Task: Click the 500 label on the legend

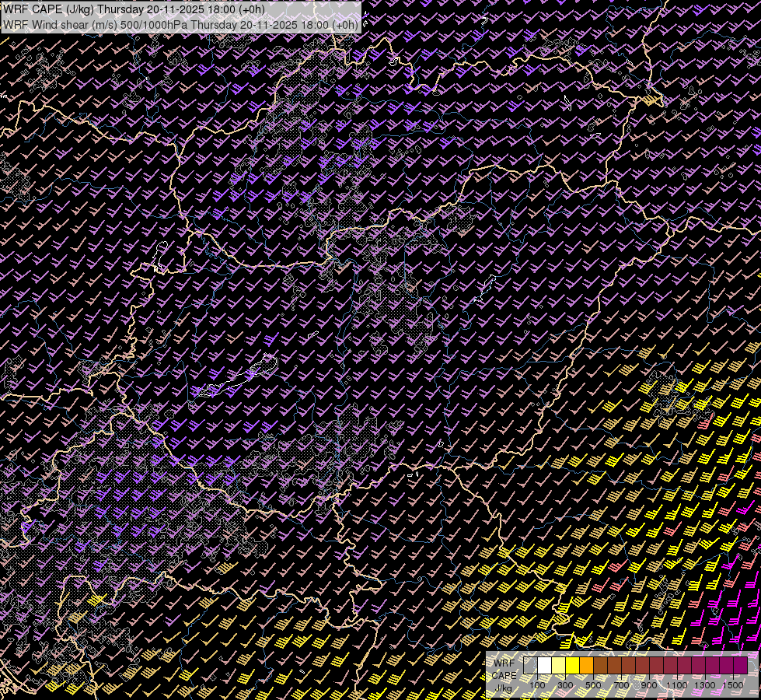Action: click(x=593, y=685)
